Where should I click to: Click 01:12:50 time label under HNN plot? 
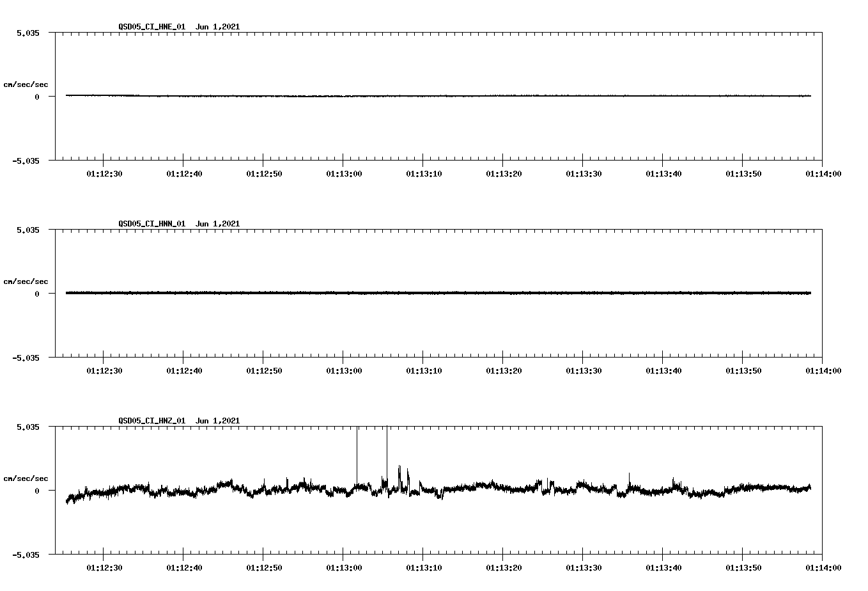point(264,370)
